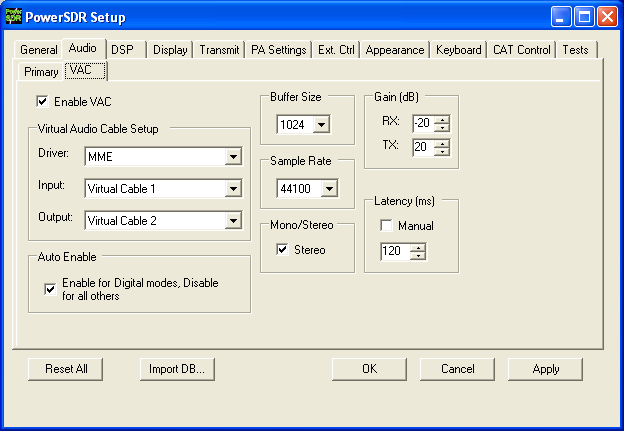Open the Driver dropdown showing MME

tap(233, 157)
